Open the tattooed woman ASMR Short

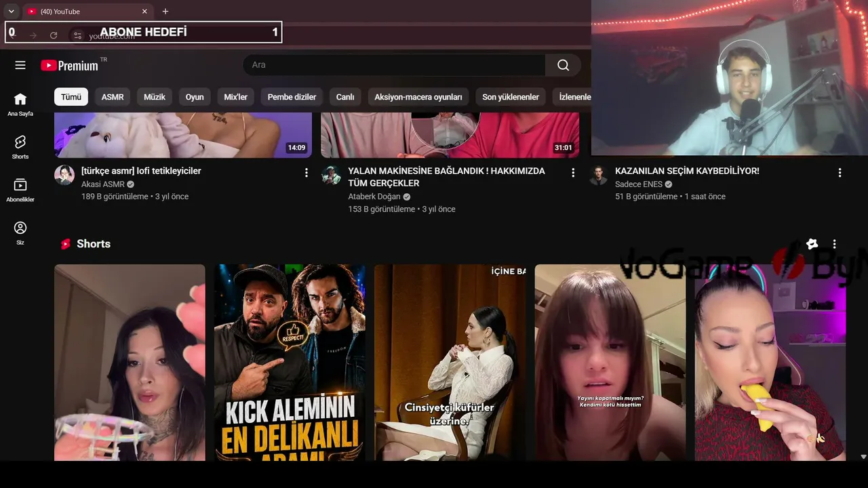click(x=130, y=363)
